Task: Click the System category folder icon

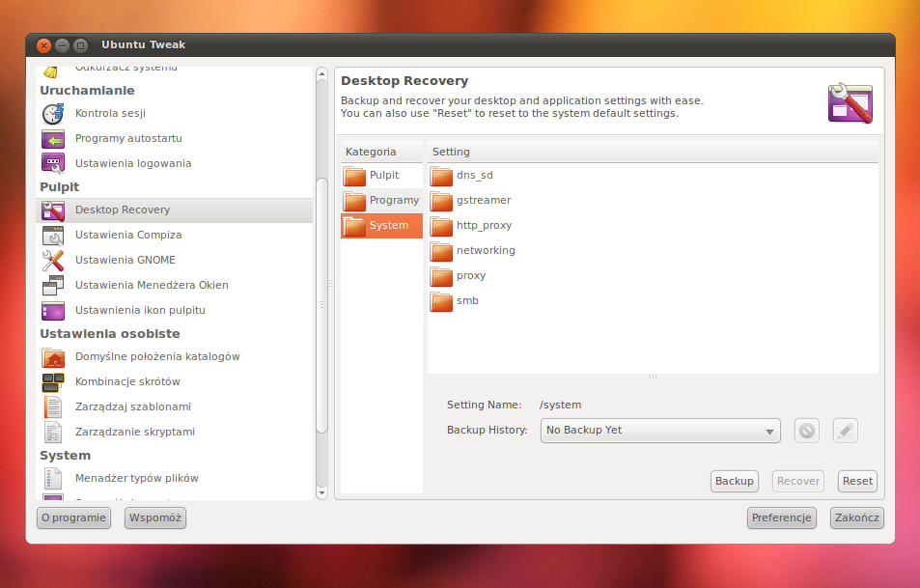Action: click(x=354, y=226)
